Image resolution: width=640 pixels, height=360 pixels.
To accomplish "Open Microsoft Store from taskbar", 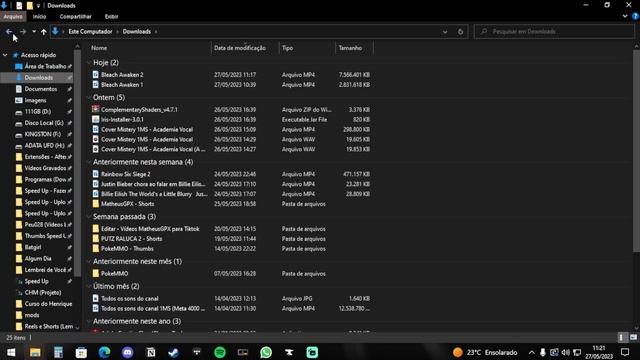I will tap(81, 352).
